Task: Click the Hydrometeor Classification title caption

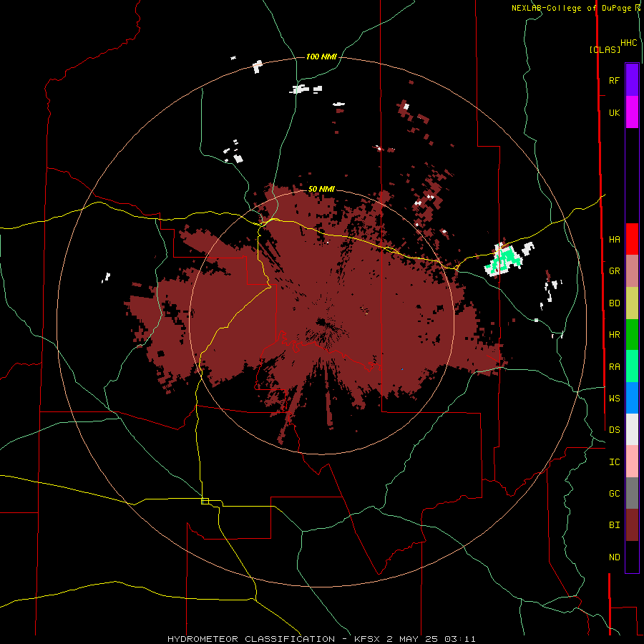Action: (x=321, y=639)
